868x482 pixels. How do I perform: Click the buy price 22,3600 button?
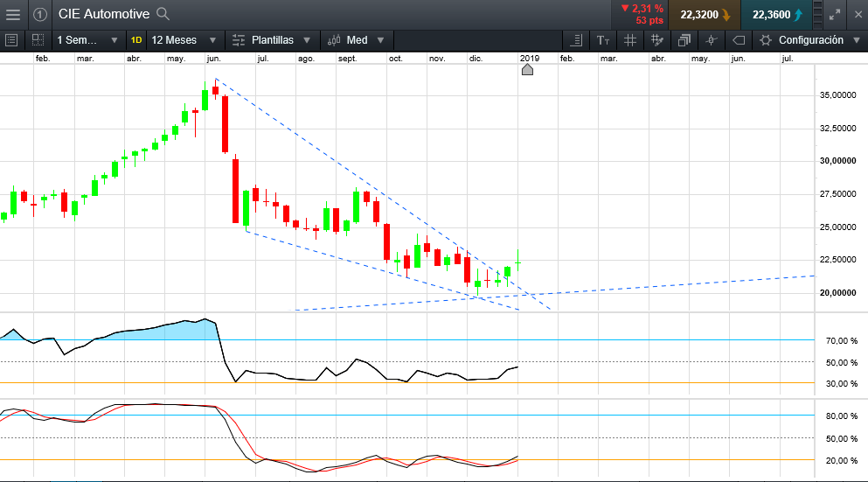coord(777,15)
